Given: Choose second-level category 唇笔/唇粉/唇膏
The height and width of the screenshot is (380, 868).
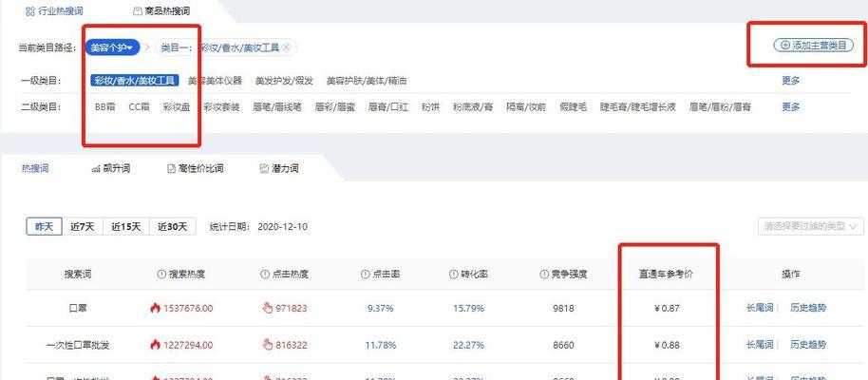Looking at the screenshot, I should (x=720, y=107).
